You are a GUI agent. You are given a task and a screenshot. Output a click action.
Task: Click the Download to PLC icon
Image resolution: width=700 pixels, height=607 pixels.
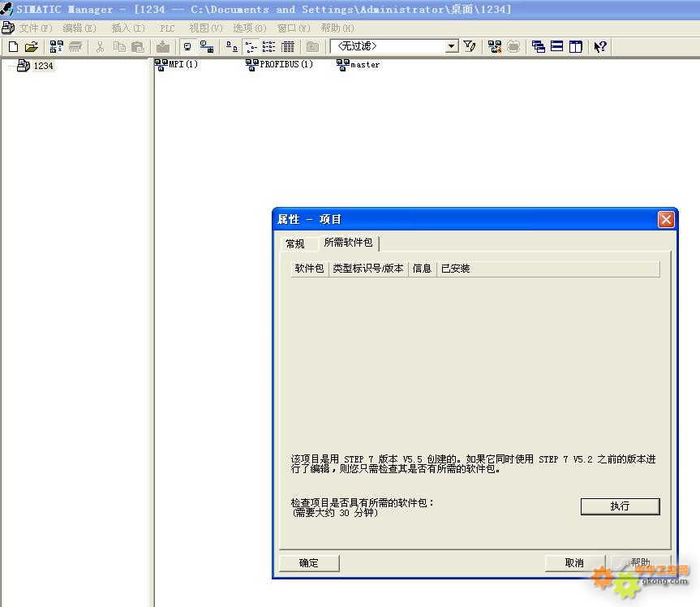click(163, 46)
